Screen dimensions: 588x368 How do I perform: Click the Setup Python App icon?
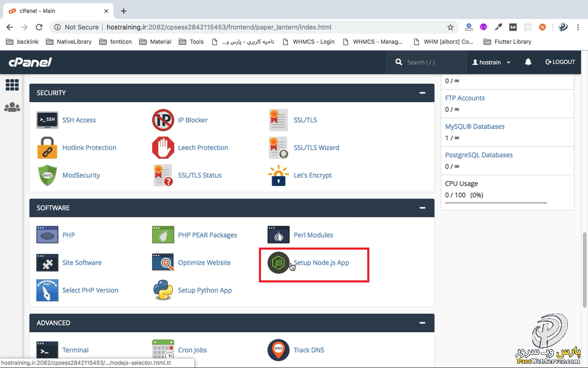[163, 290]
